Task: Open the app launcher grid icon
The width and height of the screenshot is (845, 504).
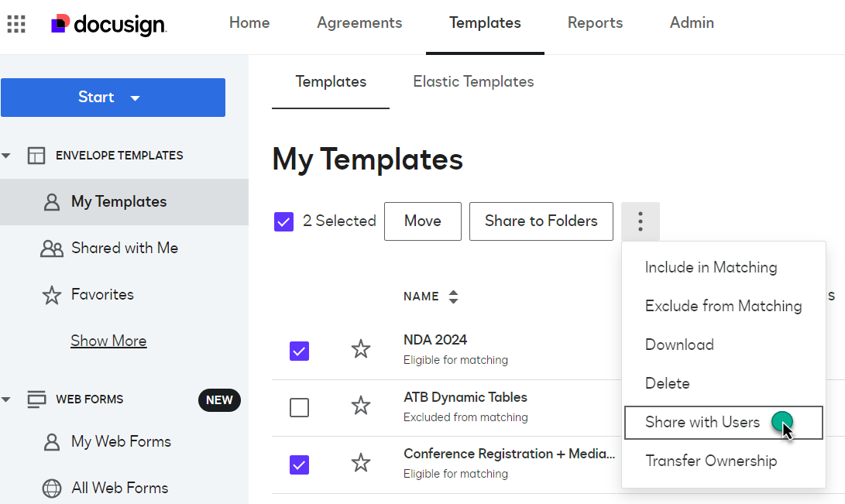Action: 16,24
